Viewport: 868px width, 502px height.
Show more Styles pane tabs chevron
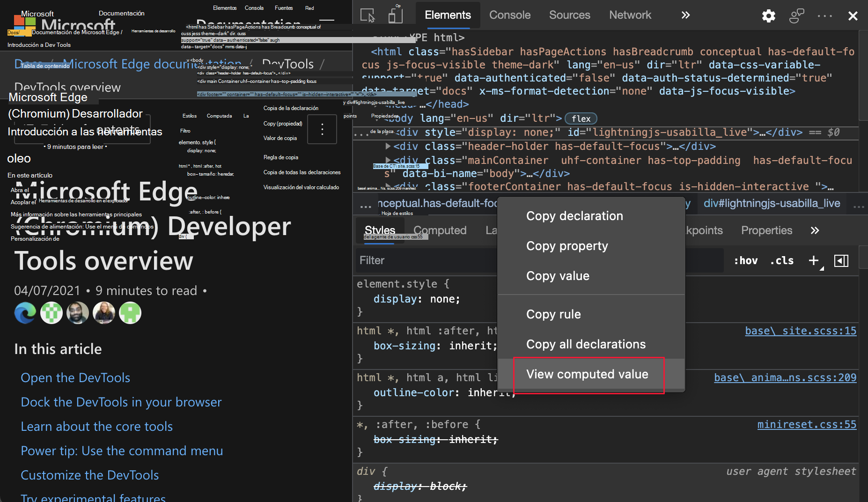point(815,230)
